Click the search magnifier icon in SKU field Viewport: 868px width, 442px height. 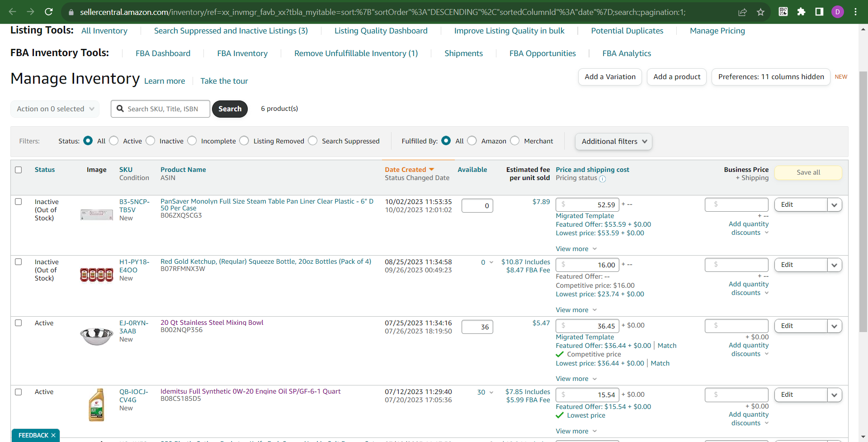click(x=120, y=109)
